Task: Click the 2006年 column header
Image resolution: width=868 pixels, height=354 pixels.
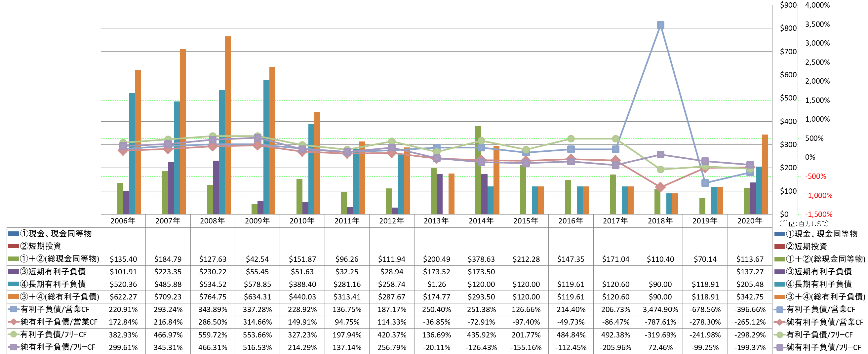Action: (x=123, y=221)
